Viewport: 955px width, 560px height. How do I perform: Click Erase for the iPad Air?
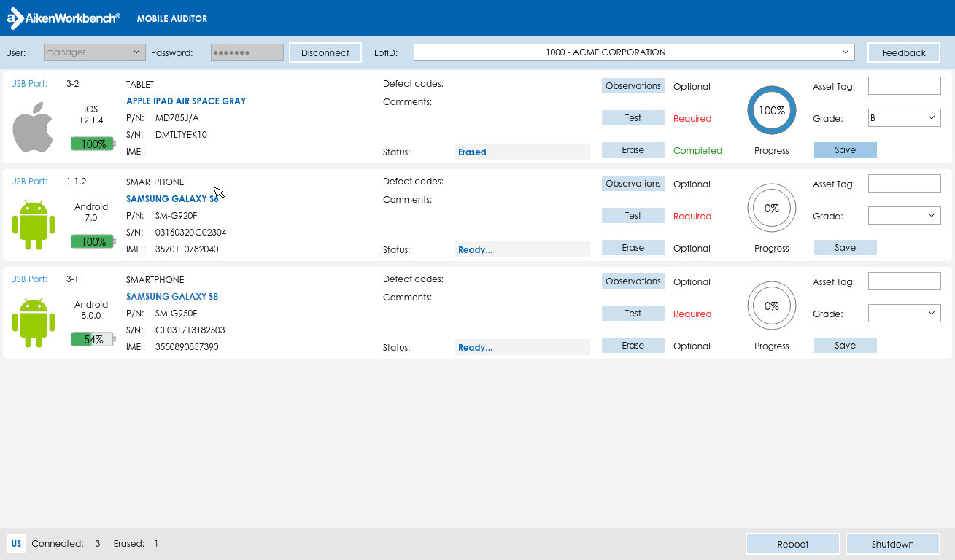tap(633, 150)
